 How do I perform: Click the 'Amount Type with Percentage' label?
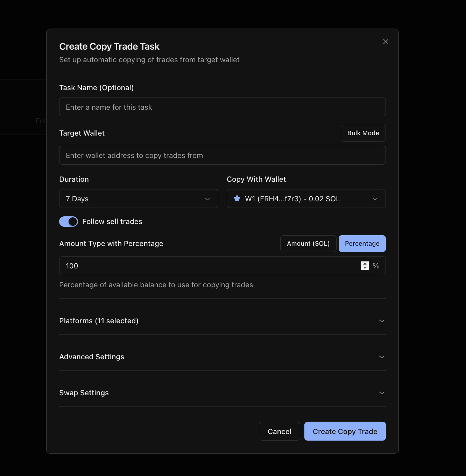[111, 244]
